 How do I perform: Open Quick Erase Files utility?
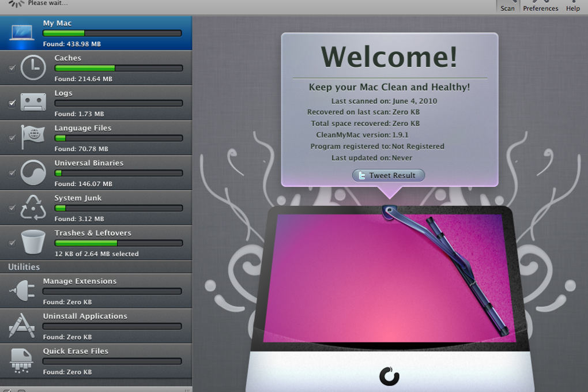tap(96, 361)
